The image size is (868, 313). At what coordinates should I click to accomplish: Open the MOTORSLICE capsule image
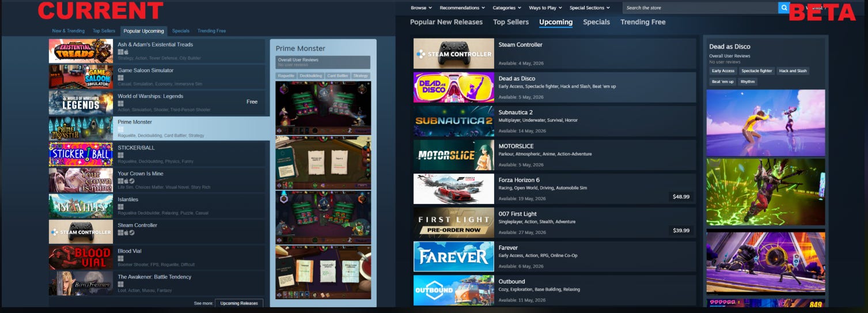tap(454, 155)
